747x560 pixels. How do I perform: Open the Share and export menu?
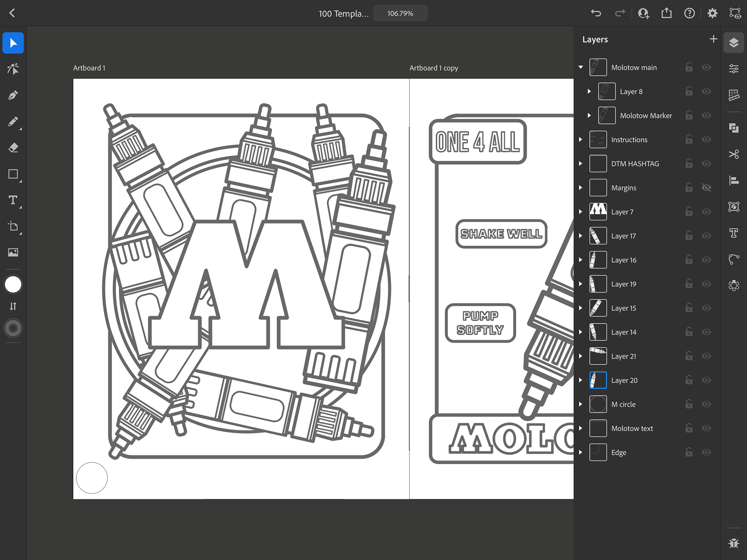tap(666, 13)
